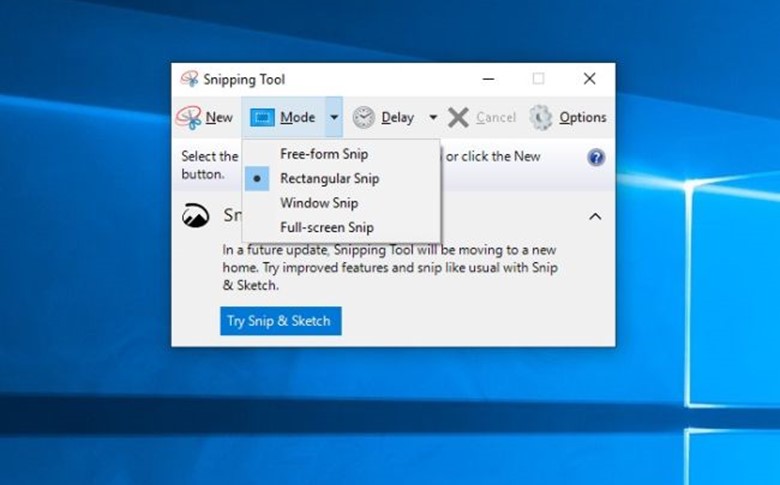Pick Window Snip from Mode menu
The image size is (780, 485).
341,203
